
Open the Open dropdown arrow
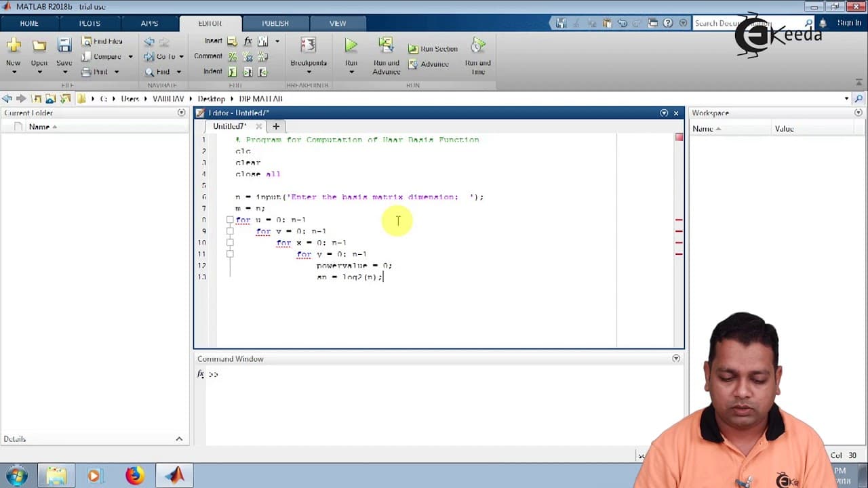(x=39, y=72)
